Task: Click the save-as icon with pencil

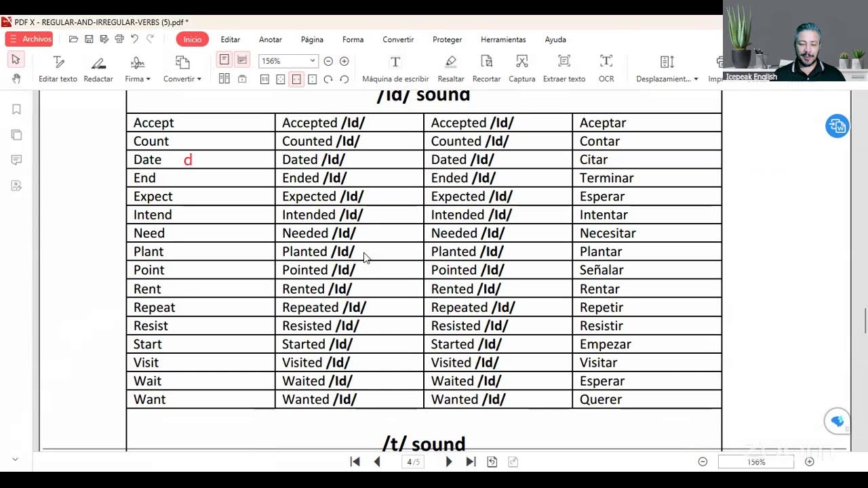Action: (x=104, y=39)
